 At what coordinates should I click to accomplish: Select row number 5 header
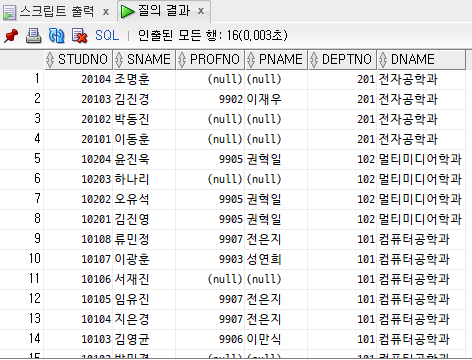point(22,159)
